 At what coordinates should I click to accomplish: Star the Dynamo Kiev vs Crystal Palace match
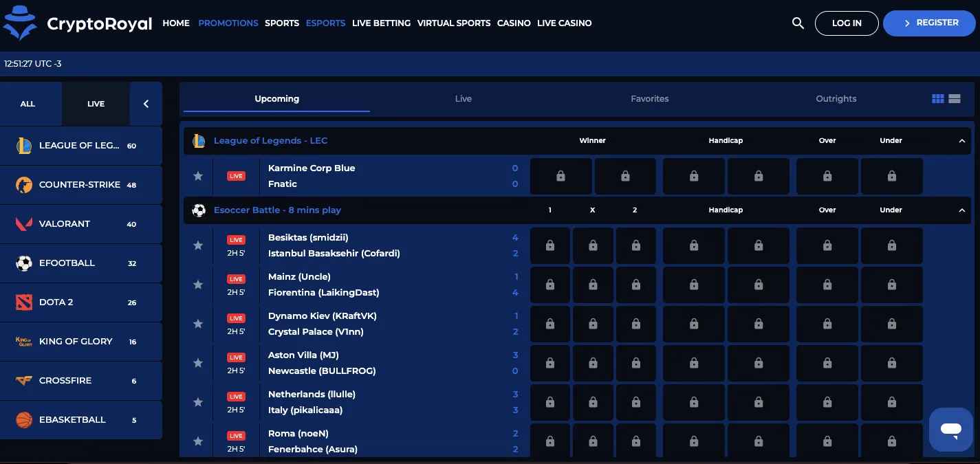pyautogui.click(x=198, y=324)
